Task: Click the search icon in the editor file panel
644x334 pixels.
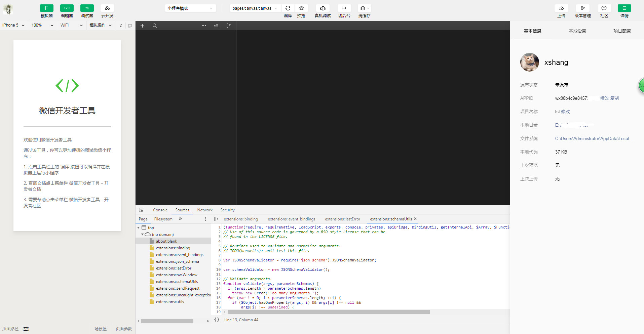Action: 155,26
